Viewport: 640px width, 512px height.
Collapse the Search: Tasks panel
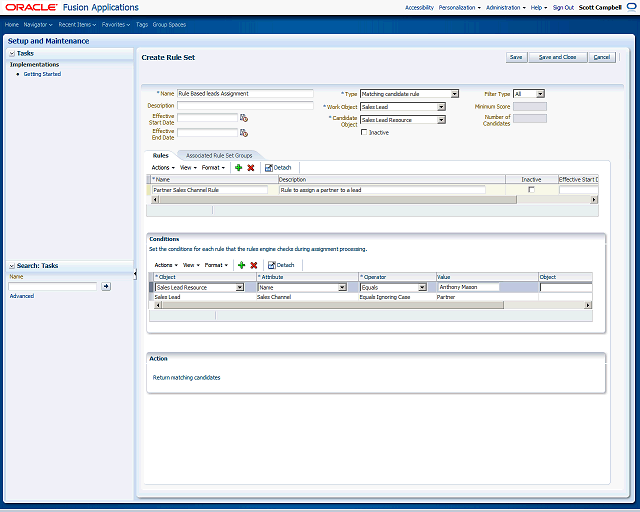[12, 266]
